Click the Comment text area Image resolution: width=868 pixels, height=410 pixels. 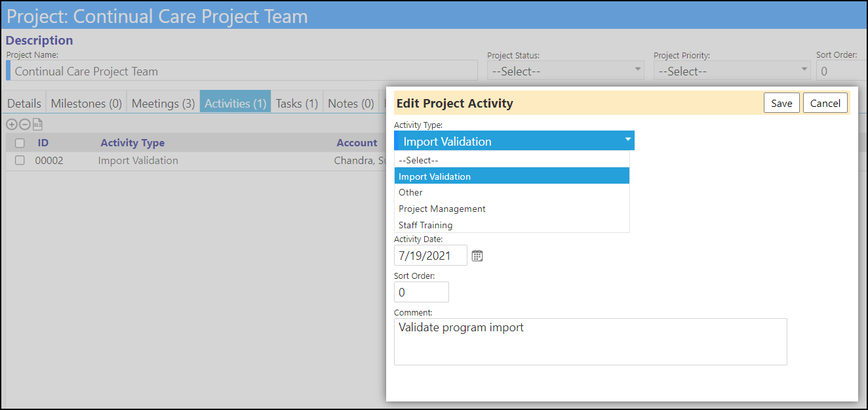[x=590, y=342]
